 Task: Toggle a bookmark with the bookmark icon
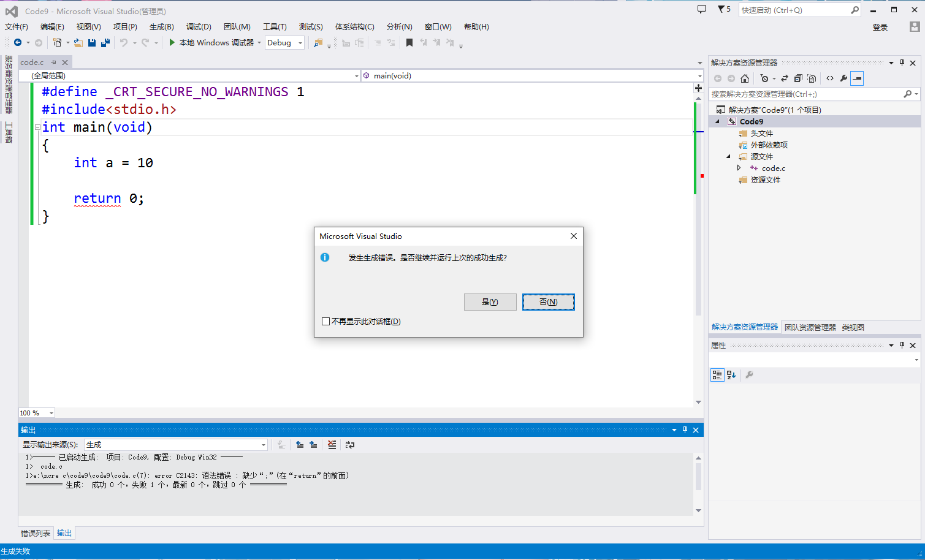click(x=409, y=43)
